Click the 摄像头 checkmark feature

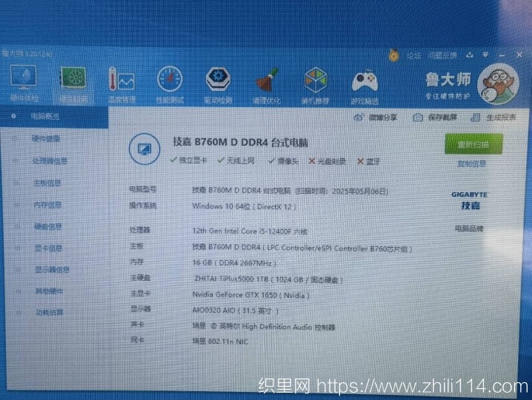click(x=283, y=161)
